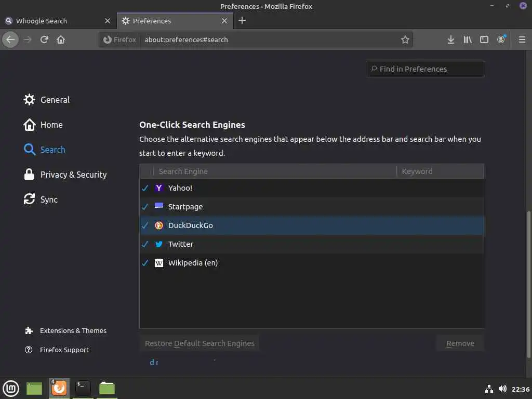
Task: Open Extensions & Themes link
Action: tap(66, 330)
